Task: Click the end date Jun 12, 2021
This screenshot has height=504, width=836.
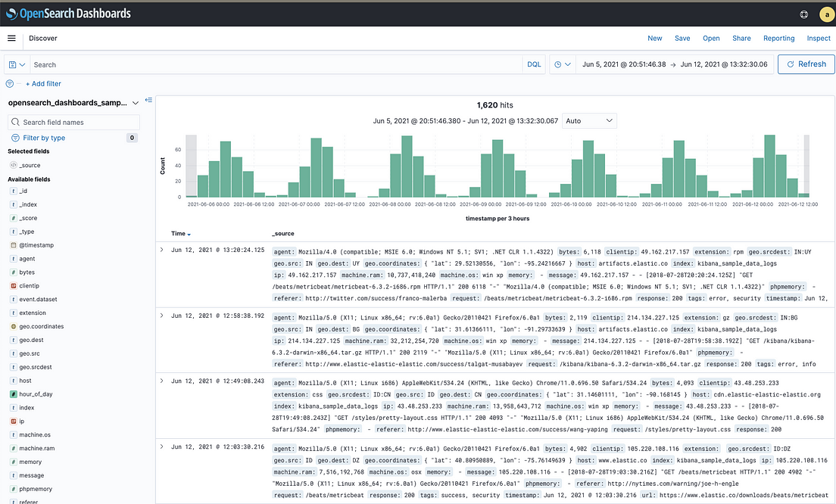Action: [x=724, y=64]
